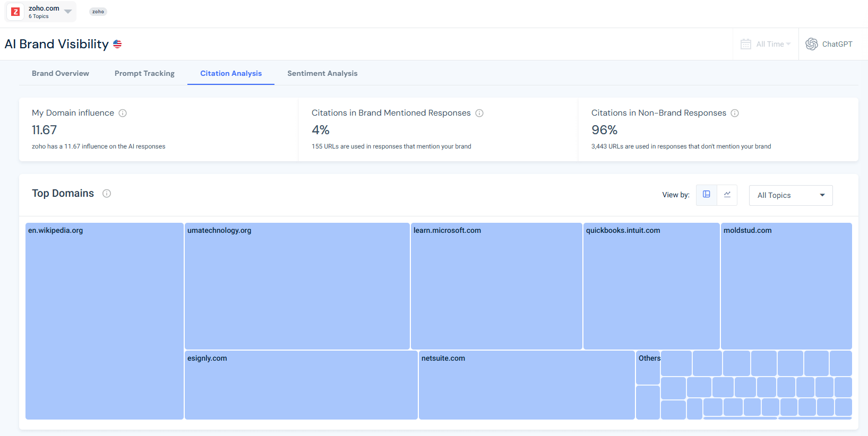Click the ChatGPT logo icon

811,44
